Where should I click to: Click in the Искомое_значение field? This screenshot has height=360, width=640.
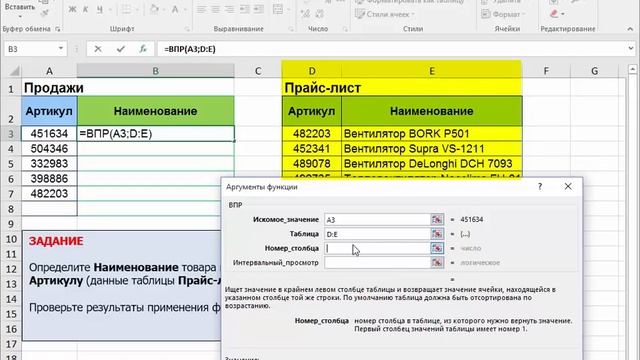point(377,220)
